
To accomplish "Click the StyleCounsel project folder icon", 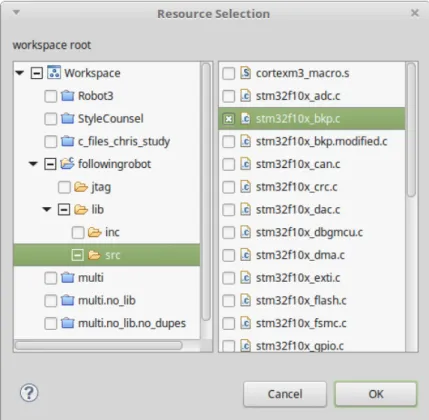I will [x=68, y=119].
